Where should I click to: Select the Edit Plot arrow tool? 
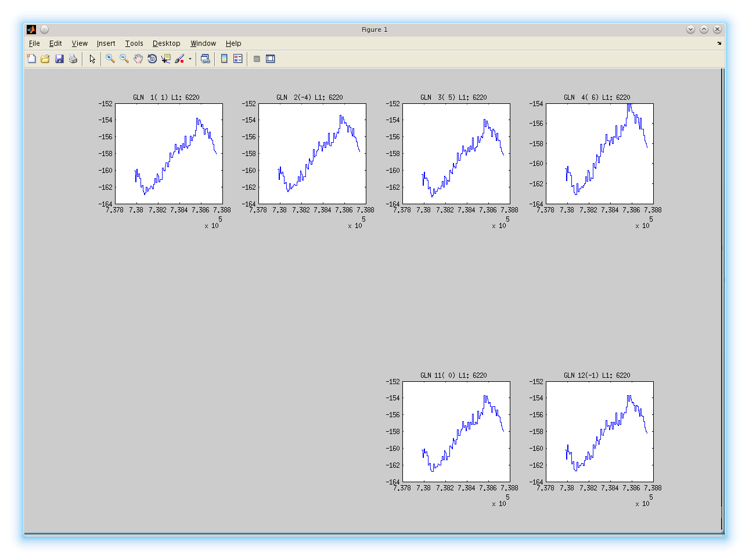[x=92, y=59]
